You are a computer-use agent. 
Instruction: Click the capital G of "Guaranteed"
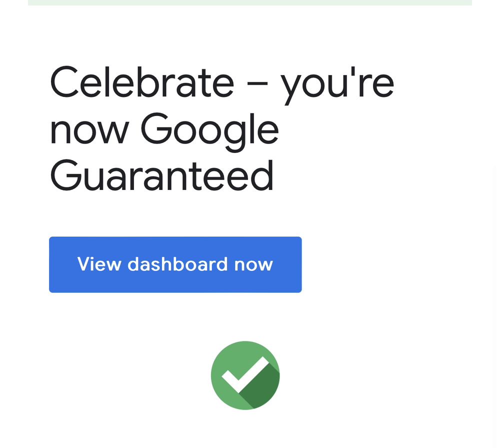pos(66,176)
